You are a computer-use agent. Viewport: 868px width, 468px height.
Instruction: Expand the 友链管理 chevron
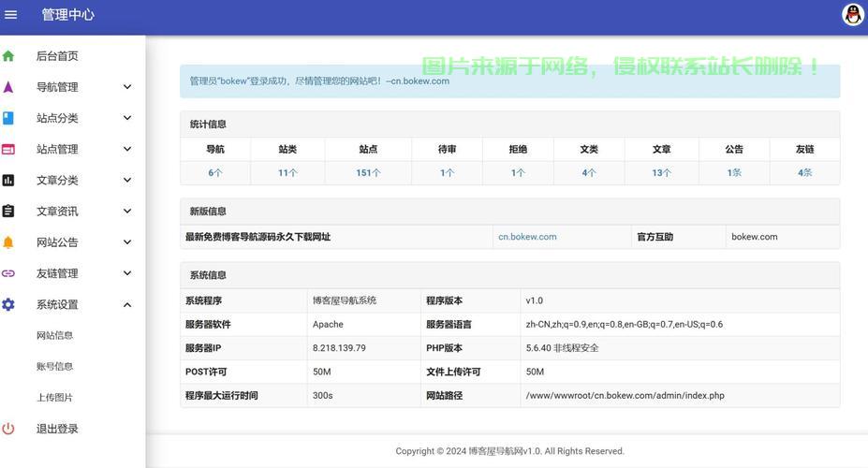click(x=127, y=272)
